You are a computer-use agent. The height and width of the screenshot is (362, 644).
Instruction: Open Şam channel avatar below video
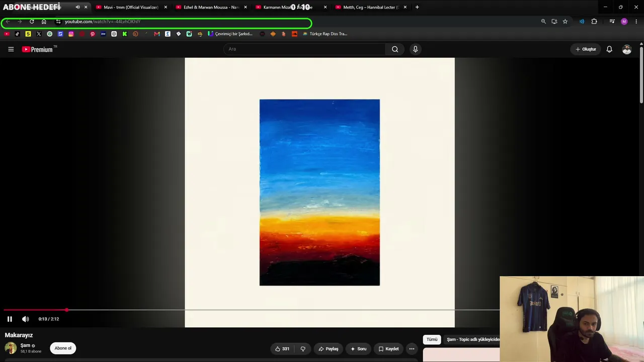pos(11,348)
